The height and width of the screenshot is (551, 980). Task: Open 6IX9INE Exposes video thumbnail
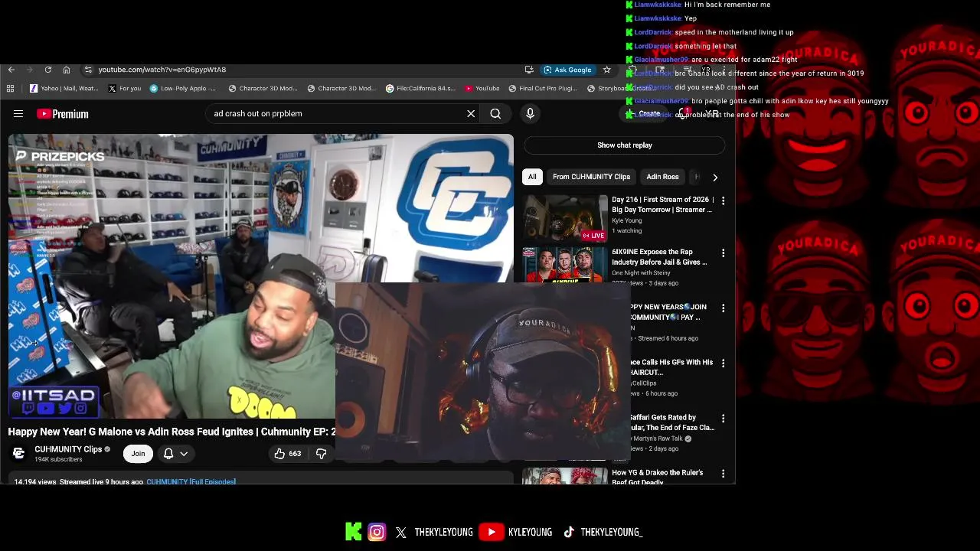(565, 265)
